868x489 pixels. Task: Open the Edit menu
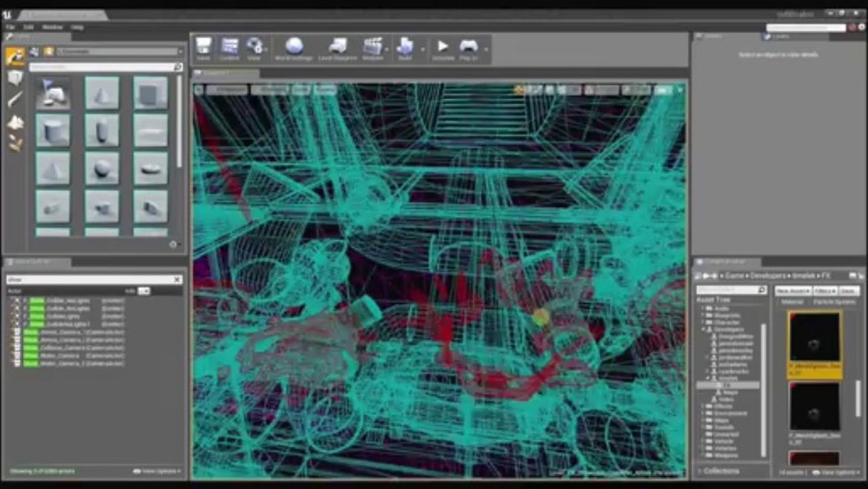29,27
